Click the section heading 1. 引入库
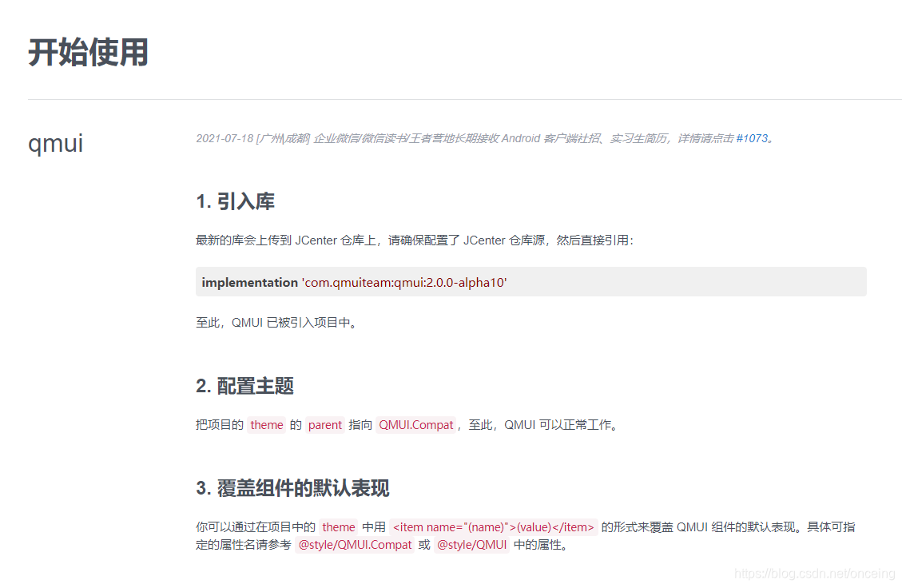The height and width of the screenshot is (588, 902). point(236,201)
